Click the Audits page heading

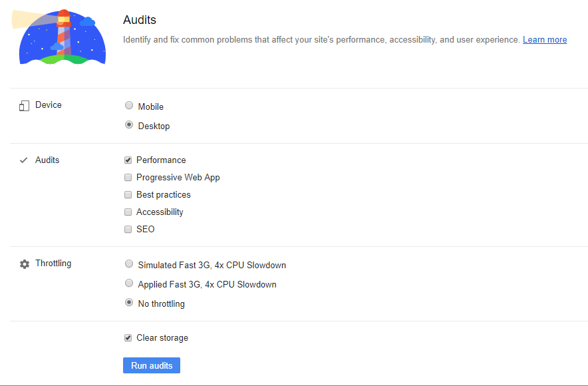[139, 20]
